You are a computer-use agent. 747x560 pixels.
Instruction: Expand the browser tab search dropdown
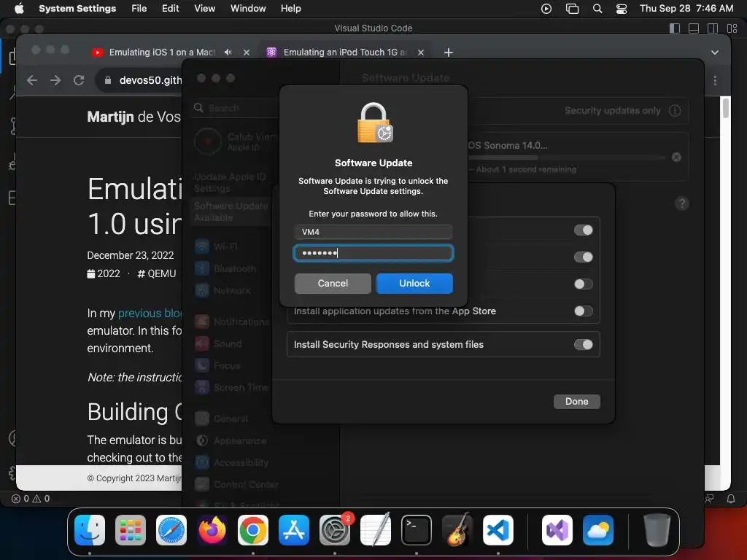coord(715,52)
